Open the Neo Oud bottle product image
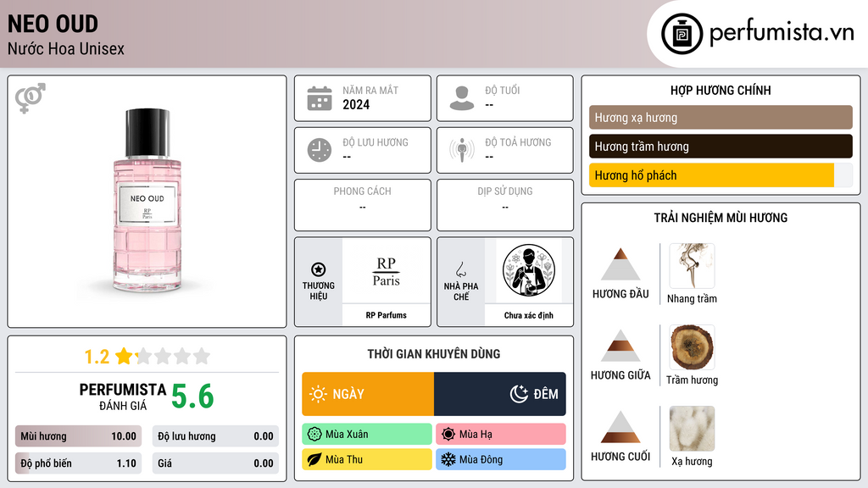 pos(147,201)
